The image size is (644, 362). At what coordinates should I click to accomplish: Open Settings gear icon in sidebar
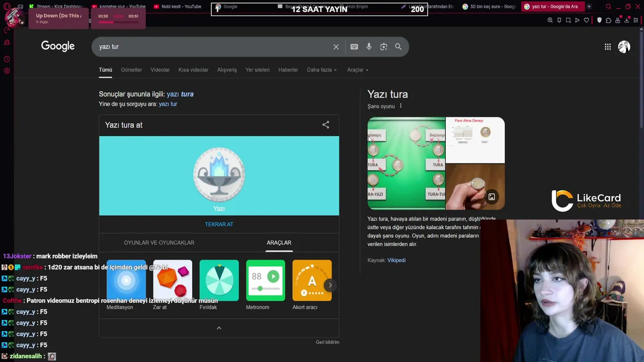[7, 71]
